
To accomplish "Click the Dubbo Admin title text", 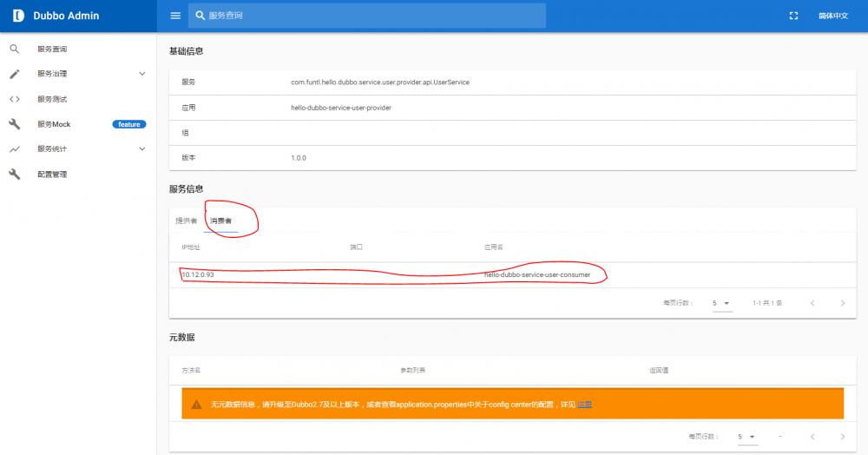I will point(66,16).
